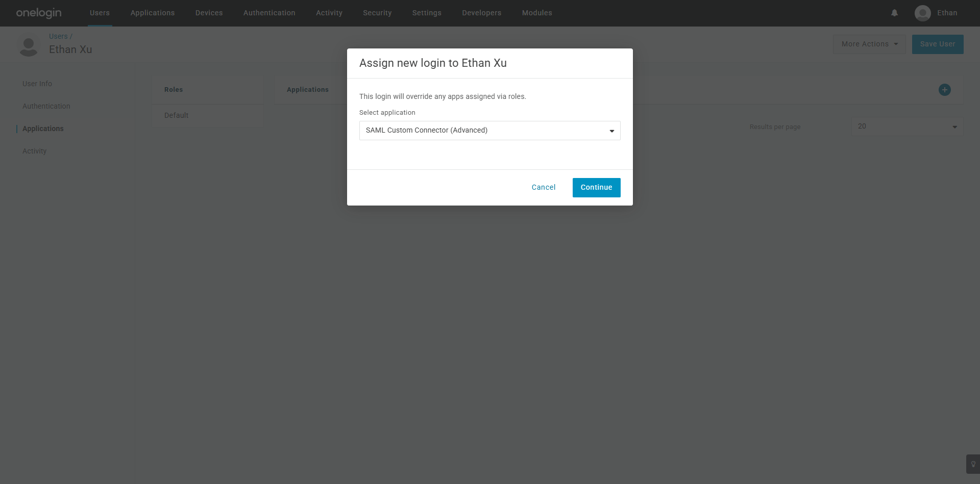
Task: Expand the Select application dropdown
Action: tap(489, 131)
